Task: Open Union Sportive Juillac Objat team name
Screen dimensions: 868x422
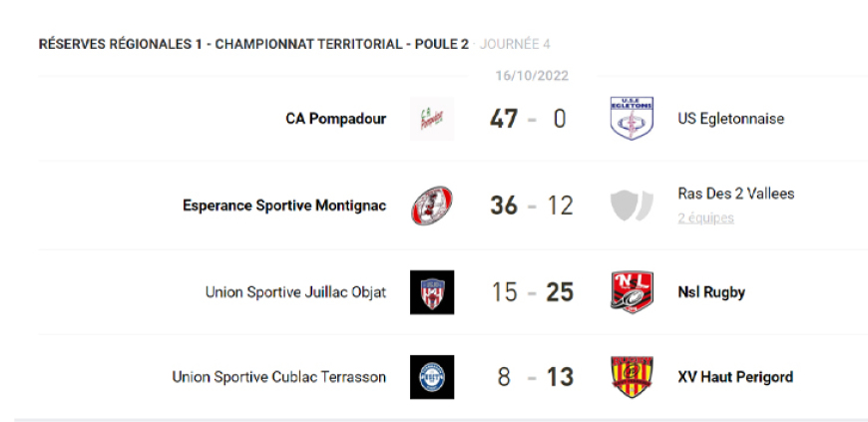Action: (x=295, y=292)
